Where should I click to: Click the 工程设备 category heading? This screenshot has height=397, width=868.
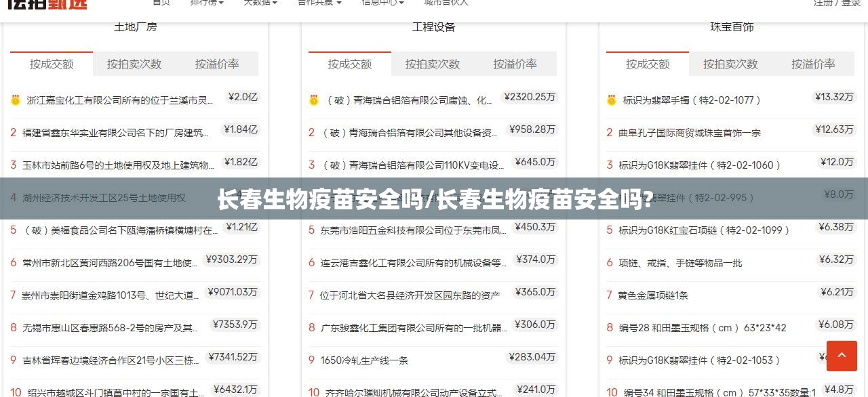pos(434,27)
